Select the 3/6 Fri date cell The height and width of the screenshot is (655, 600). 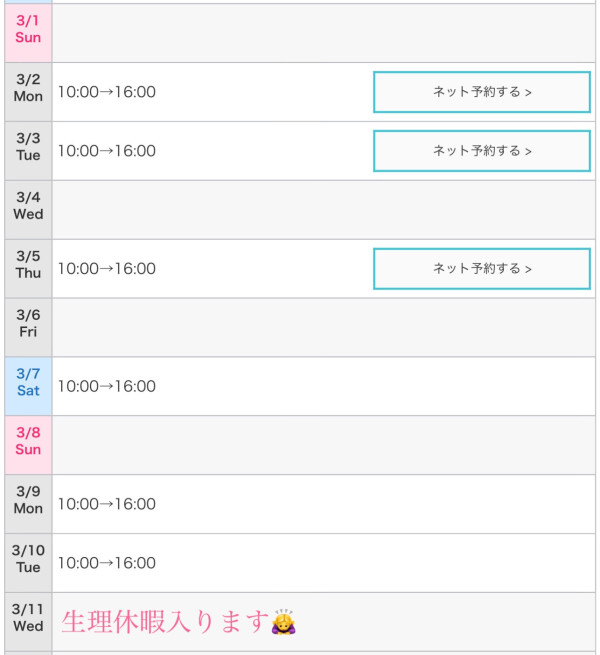pos(28,324)
